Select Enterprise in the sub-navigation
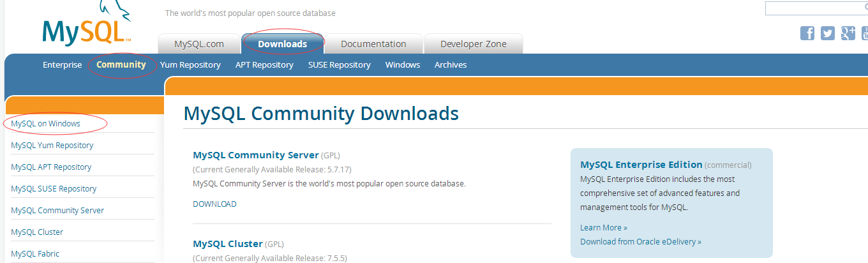This screenshot has height=263, width=868. (x=62, y=64)
